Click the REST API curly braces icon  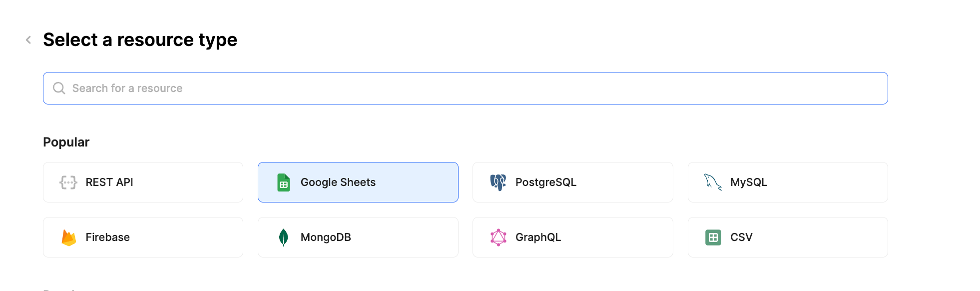click(x=68, y=182)
